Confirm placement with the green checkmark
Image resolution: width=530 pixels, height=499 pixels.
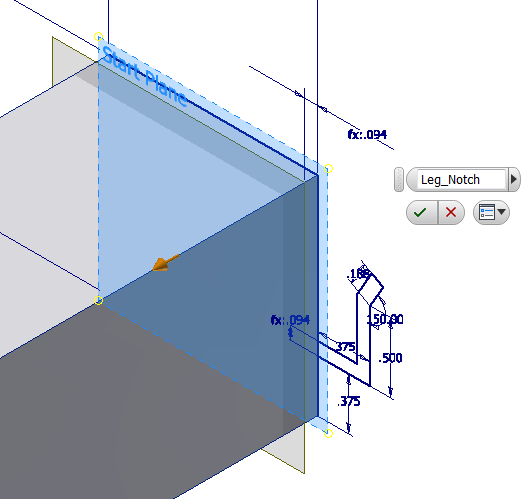click(421, 212)
